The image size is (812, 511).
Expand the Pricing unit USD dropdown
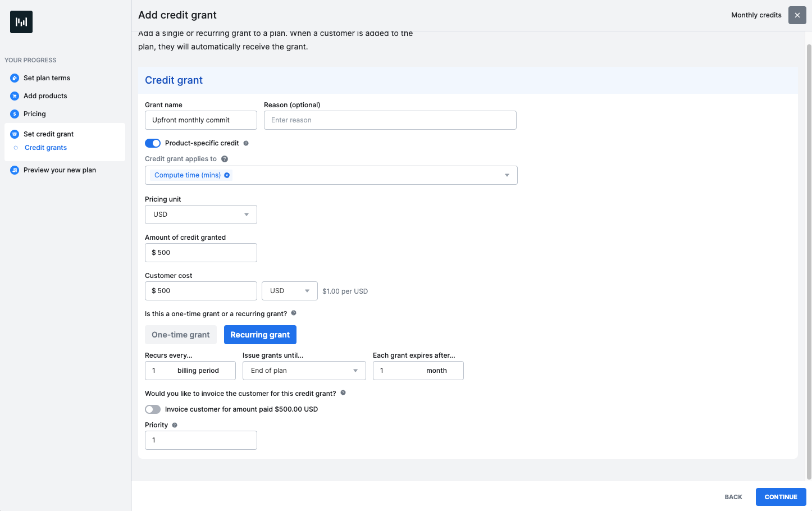pyautogui.click(x=201, y=215)
